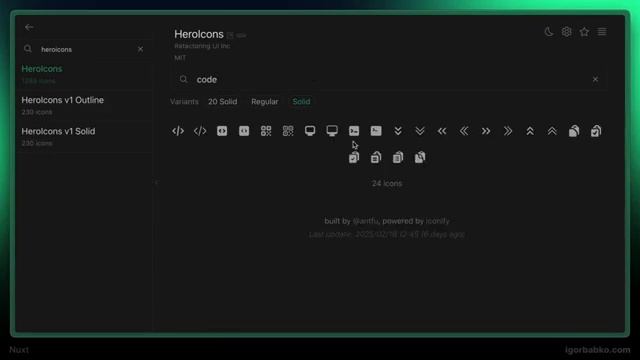640x360 pixels.
Task: Open the @antfu author link
Action: 366,221
